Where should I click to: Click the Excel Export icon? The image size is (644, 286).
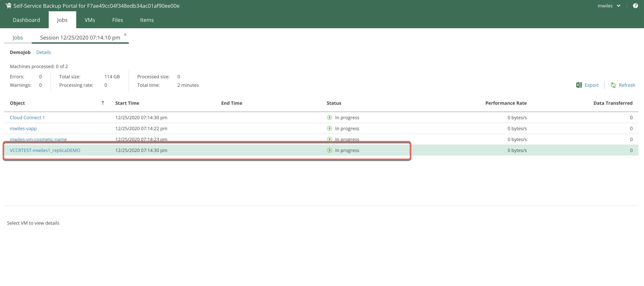click(x=579, y=85)
